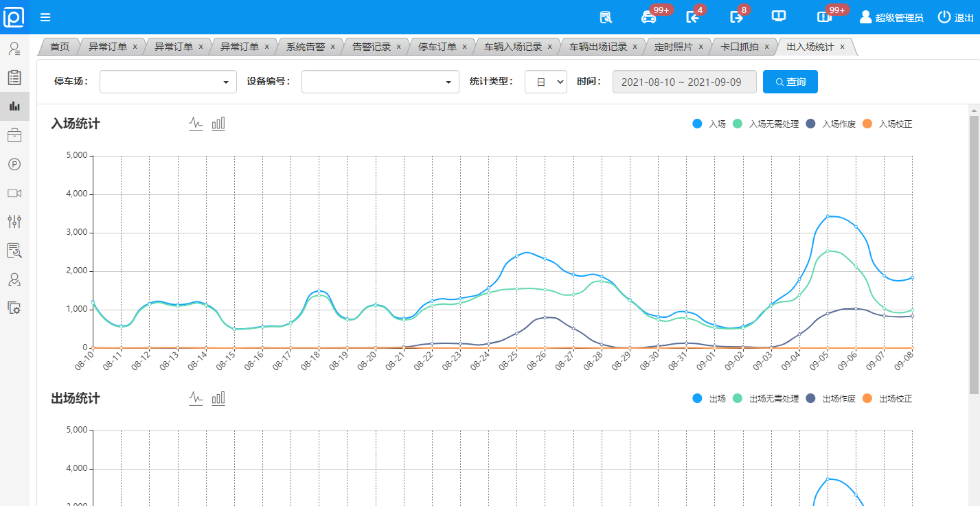The height and width of the screenshot is (506, 980).
Task: Select the 出入场统计 tab
Action: tap(810, 47)
